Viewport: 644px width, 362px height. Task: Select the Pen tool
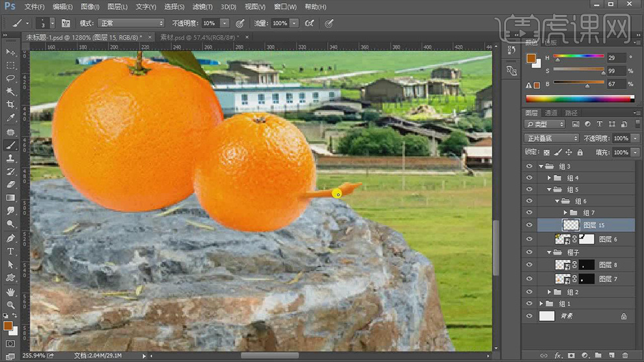point(10,238)
